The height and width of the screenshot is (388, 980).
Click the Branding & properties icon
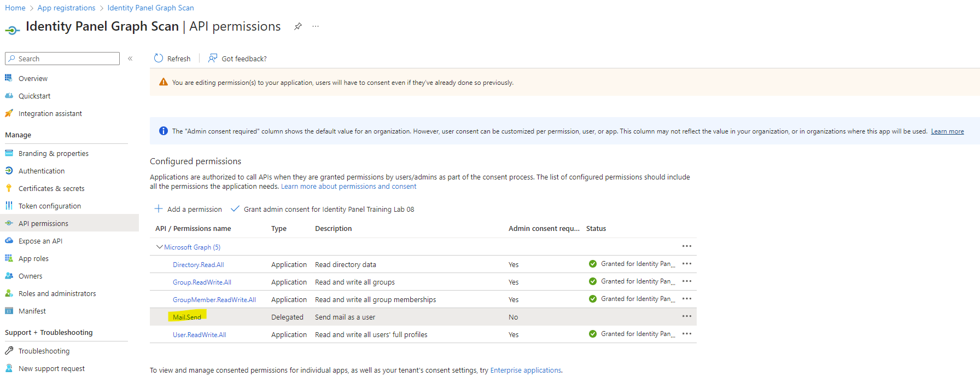point(9,153)
